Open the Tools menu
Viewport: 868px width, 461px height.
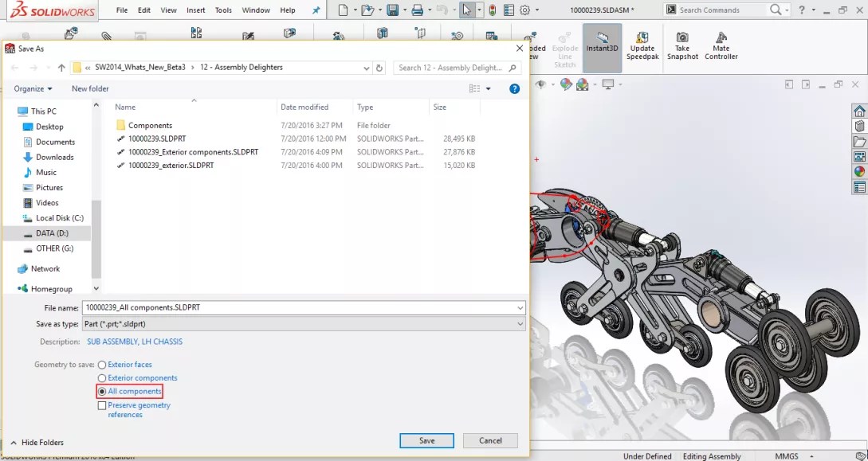(x=222, y=10)
